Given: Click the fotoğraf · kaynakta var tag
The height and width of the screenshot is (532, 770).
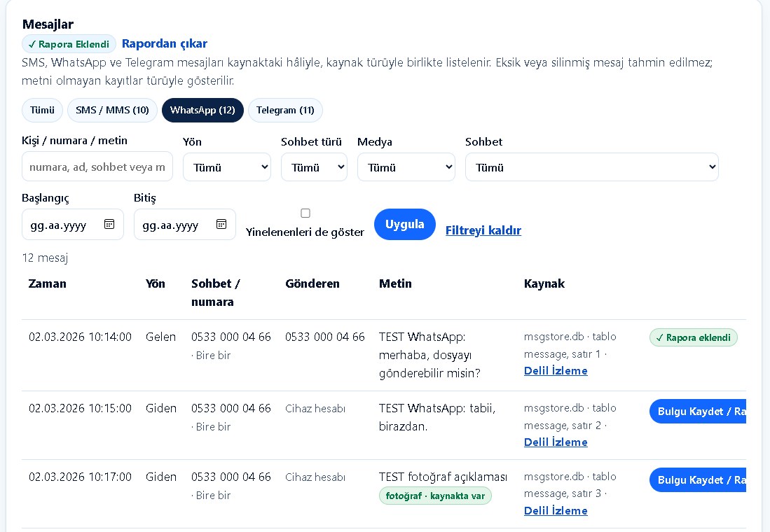Looking at the screenshot, I should pos(435,496).
